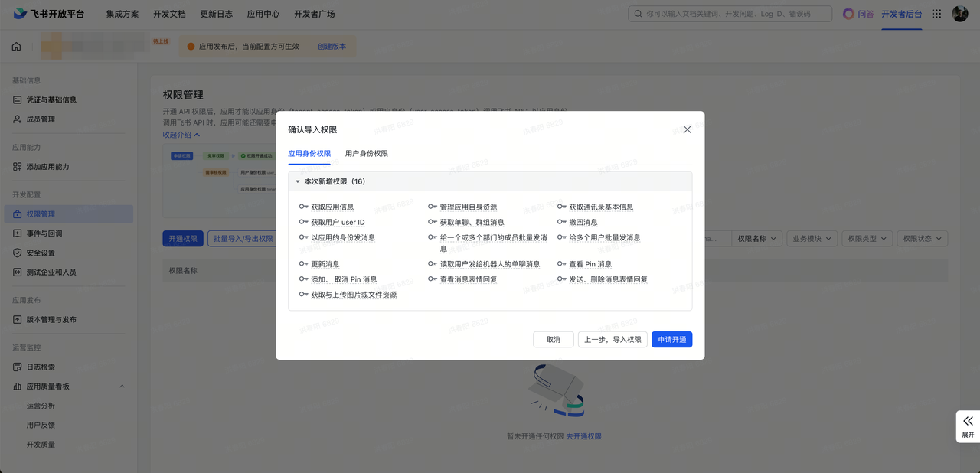This screenshot has height=473, width=980.
Task: Click the 问答 assistant icon
Action: (848, 14)
